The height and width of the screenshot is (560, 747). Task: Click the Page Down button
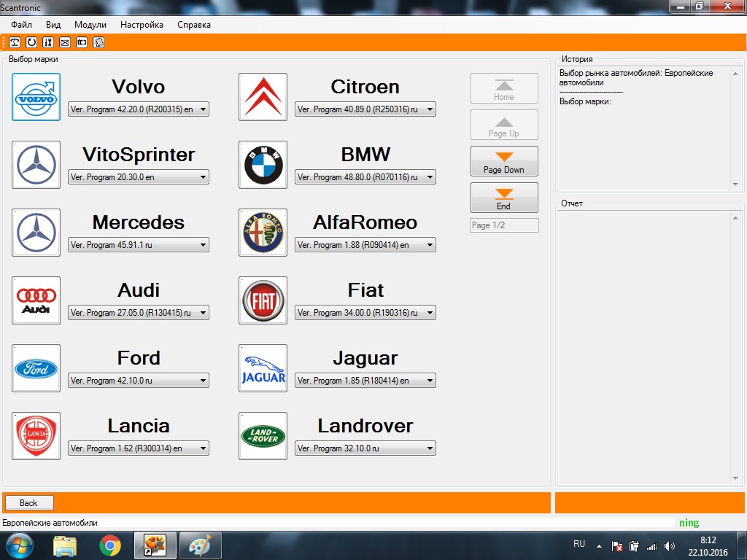tap(504, 161)
